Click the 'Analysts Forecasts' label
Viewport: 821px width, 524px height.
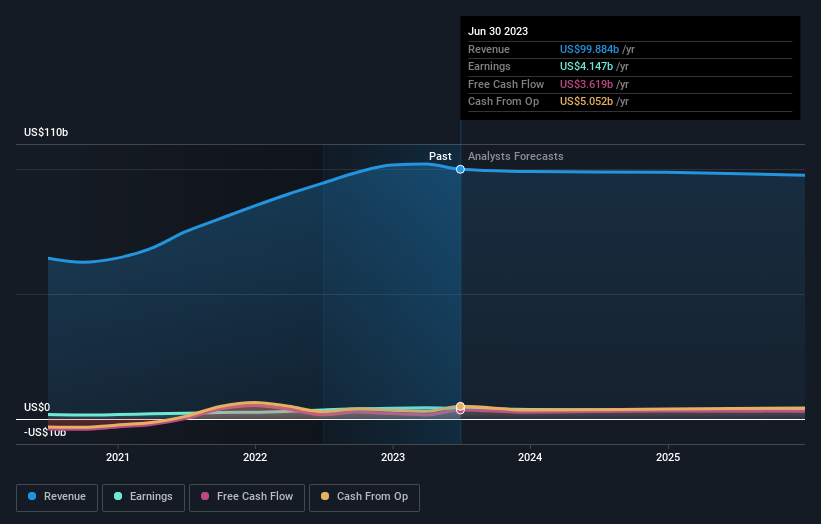516,156
